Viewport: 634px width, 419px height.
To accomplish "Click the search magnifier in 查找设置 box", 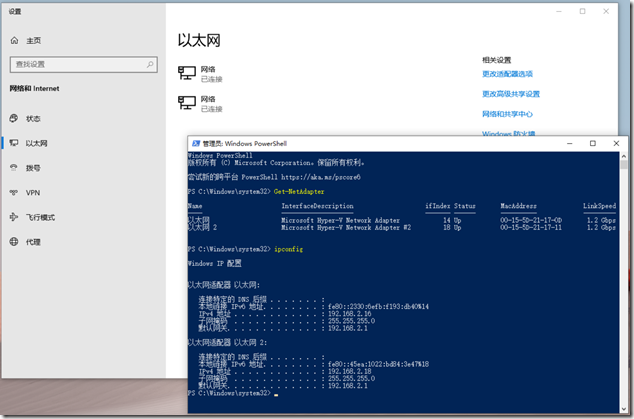I will [x=150, y=64].
